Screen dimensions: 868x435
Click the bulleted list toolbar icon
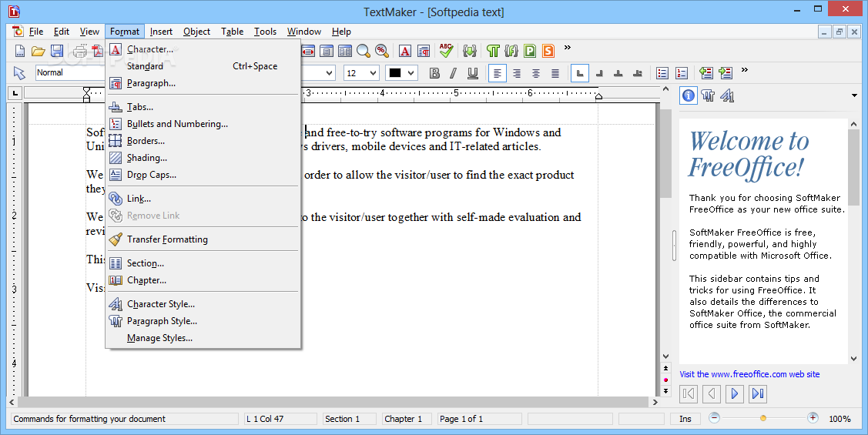point(662,73)
